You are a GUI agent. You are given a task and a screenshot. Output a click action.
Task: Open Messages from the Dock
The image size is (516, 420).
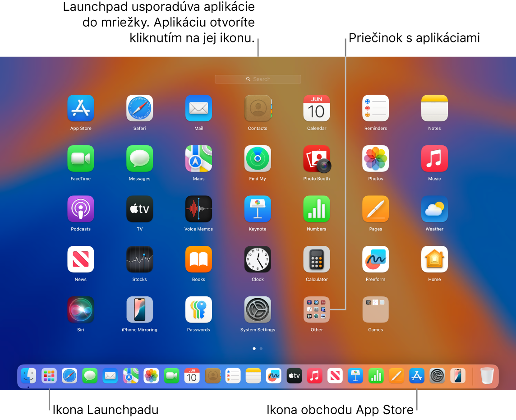[90, 376]
